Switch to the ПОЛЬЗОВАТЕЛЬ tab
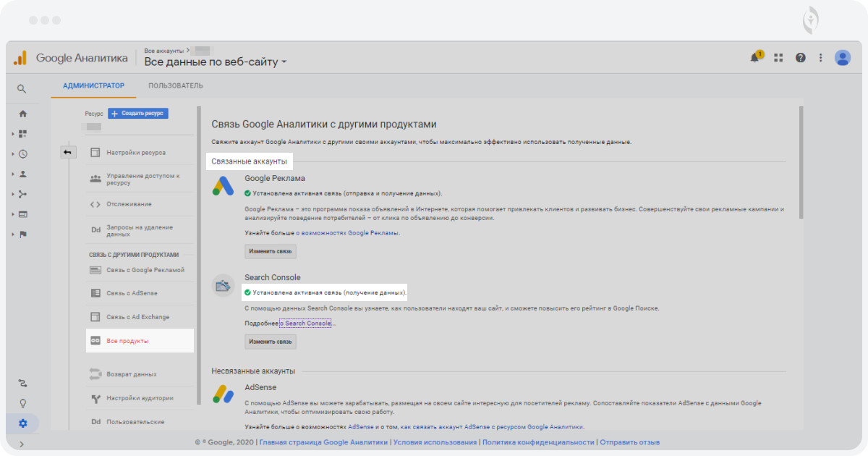This screenshot has width=868, height=456. pos(175,86)
